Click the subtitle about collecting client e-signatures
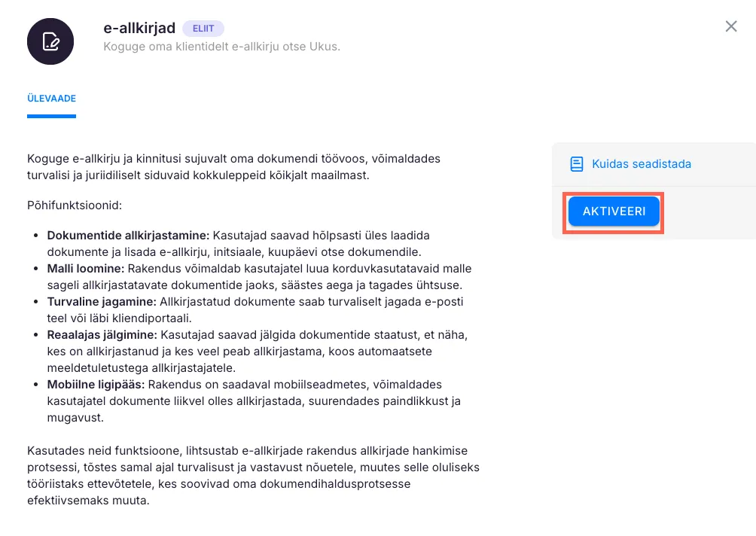Screen dimensions: 756x536 tap(221, 47)
